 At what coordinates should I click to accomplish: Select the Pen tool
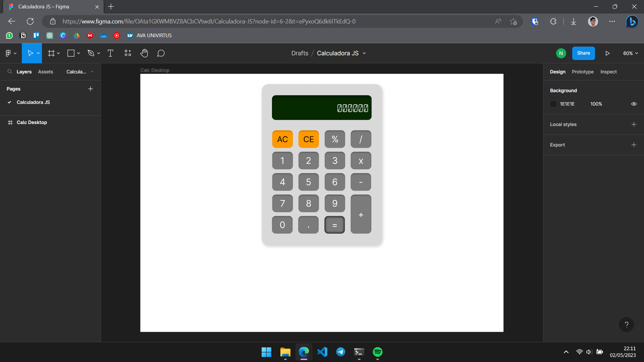tap(92, 53)
